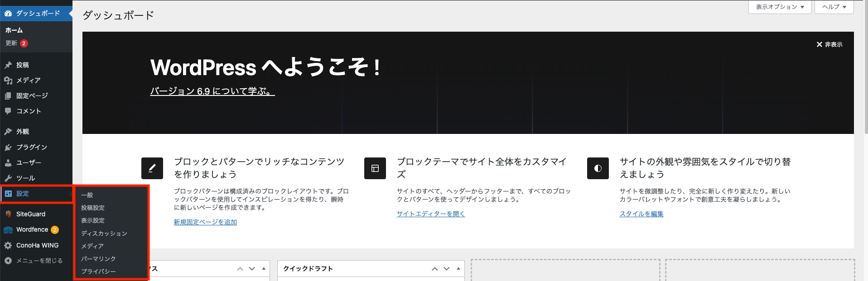Click the サイトエディターを開く link

coord(431,214)
